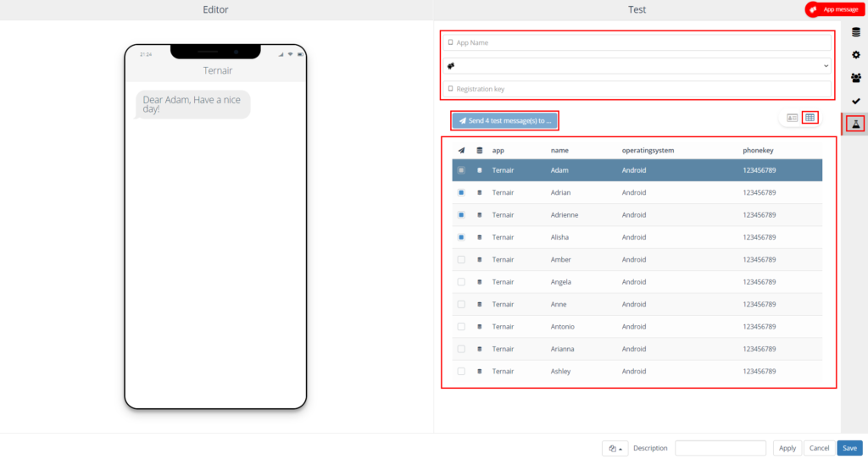Click the name cell Ashley
Image resolution: width=868 pixels, height=459 pixels.
click(x=560, y=372)
